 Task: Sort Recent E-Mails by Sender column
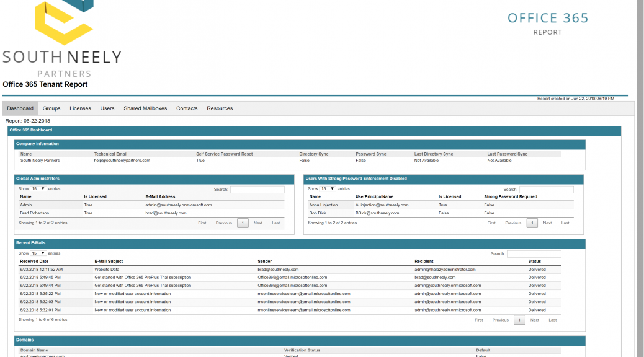pyautogui.click(x=265, y=262)
